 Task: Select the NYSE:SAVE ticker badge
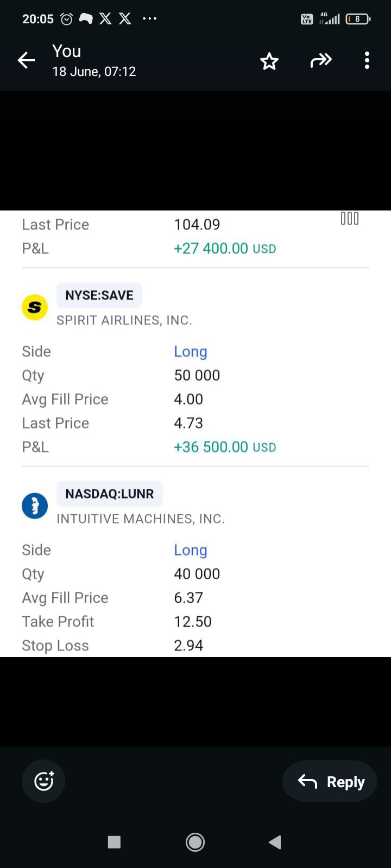click(99, 295)
